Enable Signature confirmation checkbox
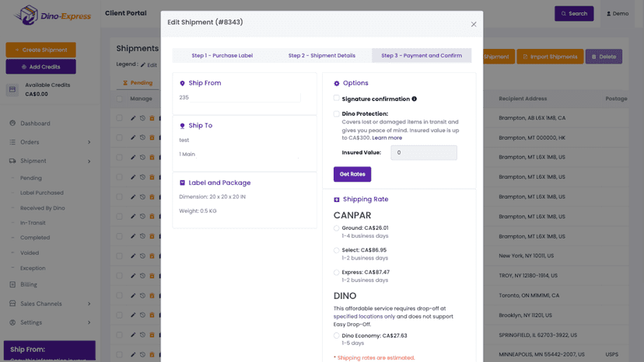Image resolution: width=644 pixels, height=362 pixels. (336, 99)
